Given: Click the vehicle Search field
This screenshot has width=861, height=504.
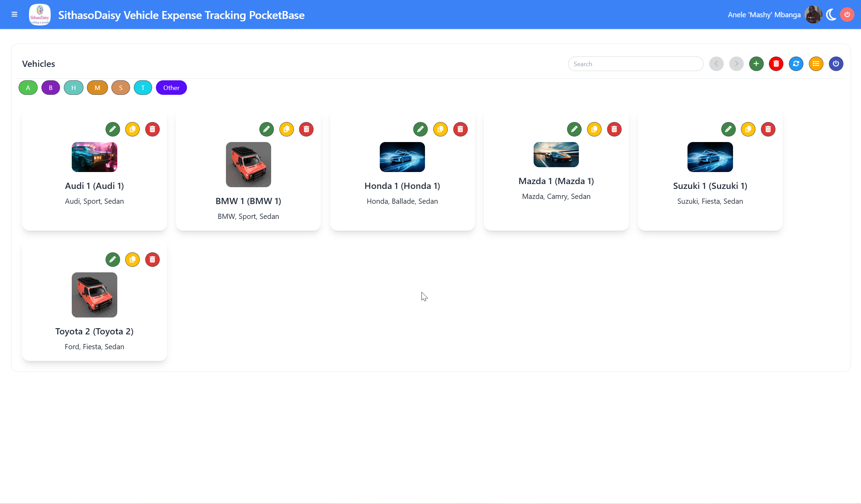Looking at the screenshot, I should point(635,64).
